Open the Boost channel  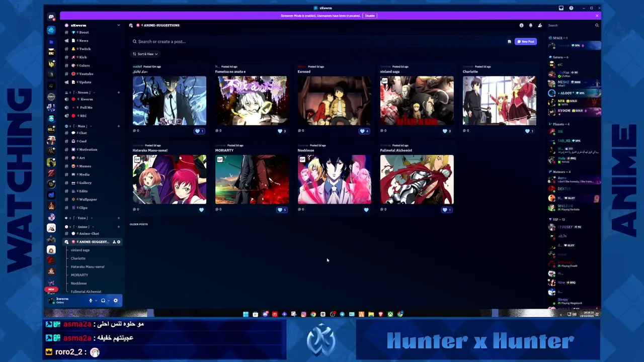click(92, 32)
